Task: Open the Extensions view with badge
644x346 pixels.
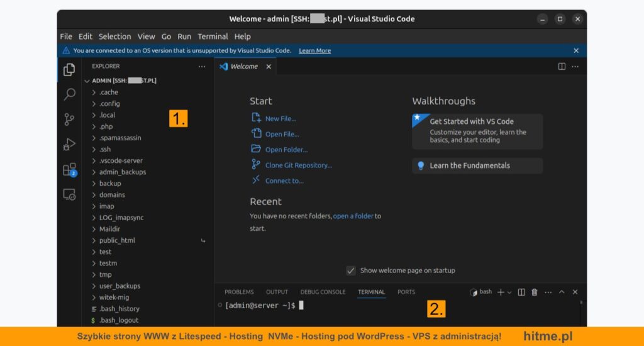Action: (x=69, y=170)
